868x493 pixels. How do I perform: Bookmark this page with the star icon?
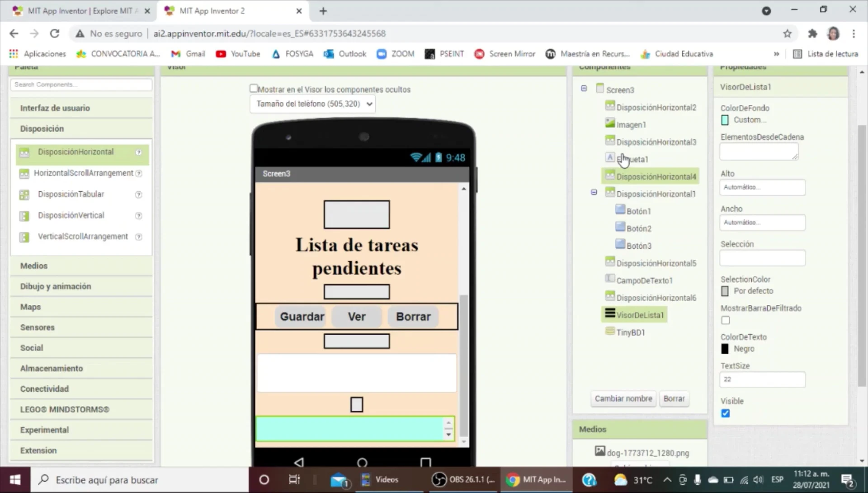click(788, 33)
